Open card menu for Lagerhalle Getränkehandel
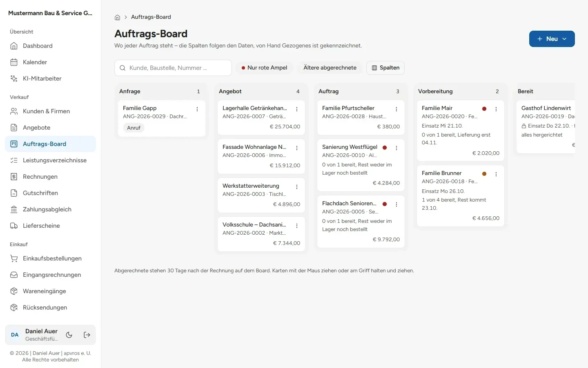Screen dimensions: 588x368 click(x=297, y=109)
